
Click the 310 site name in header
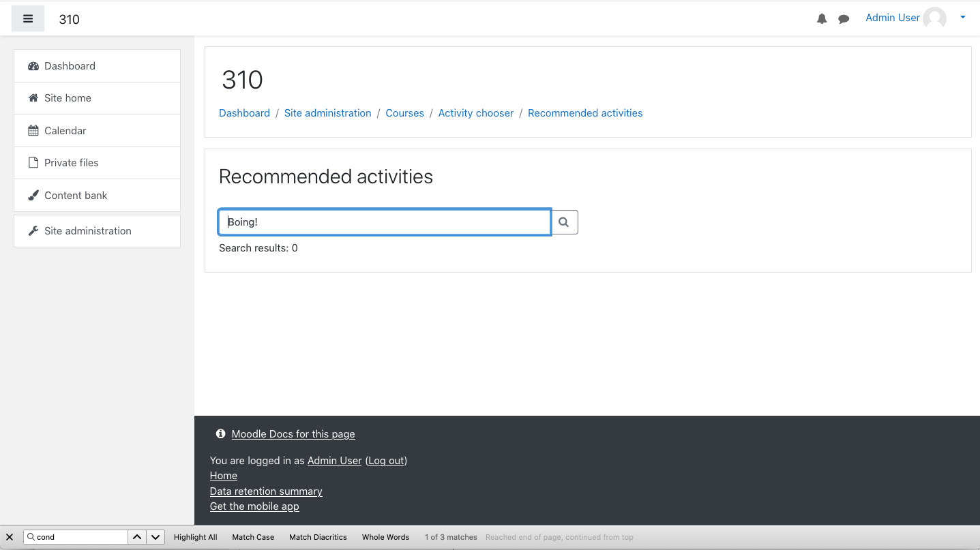click(70, 19)
